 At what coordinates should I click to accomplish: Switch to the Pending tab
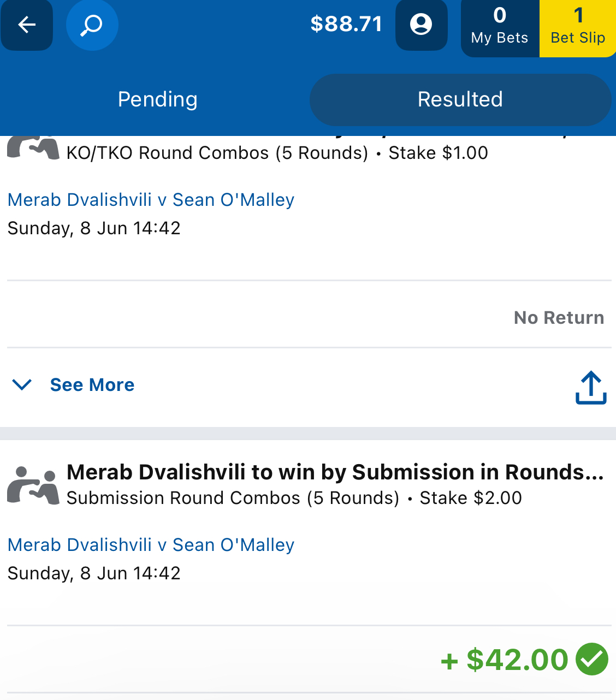(157, 99)
